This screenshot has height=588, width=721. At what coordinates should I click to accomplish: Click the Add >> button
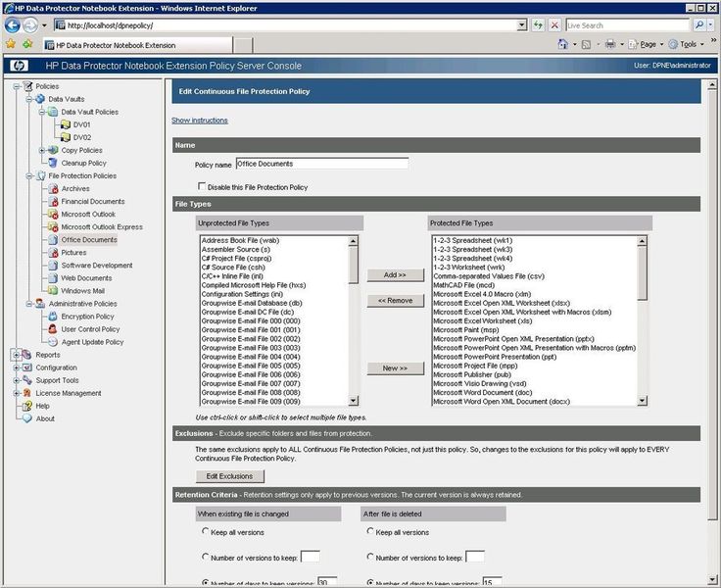pyautogui.click(x=395, y=275)
